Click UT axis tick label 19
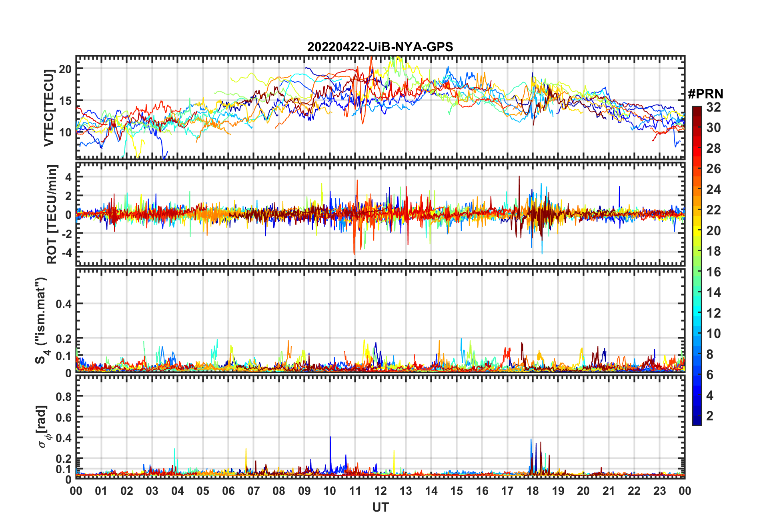The height and width of the screenshot is (532, 761). coord(558,491)
